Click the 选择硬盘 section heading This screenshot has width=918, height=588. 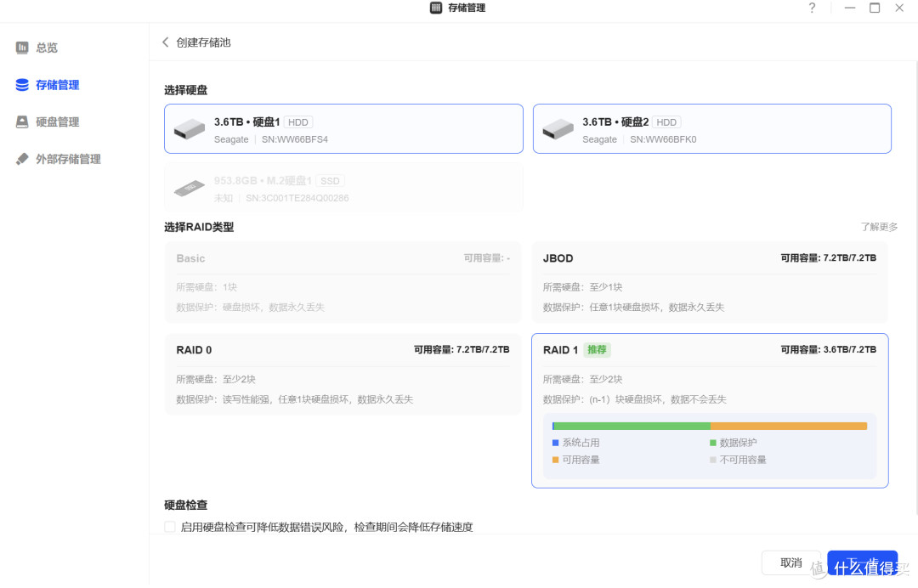185,90
